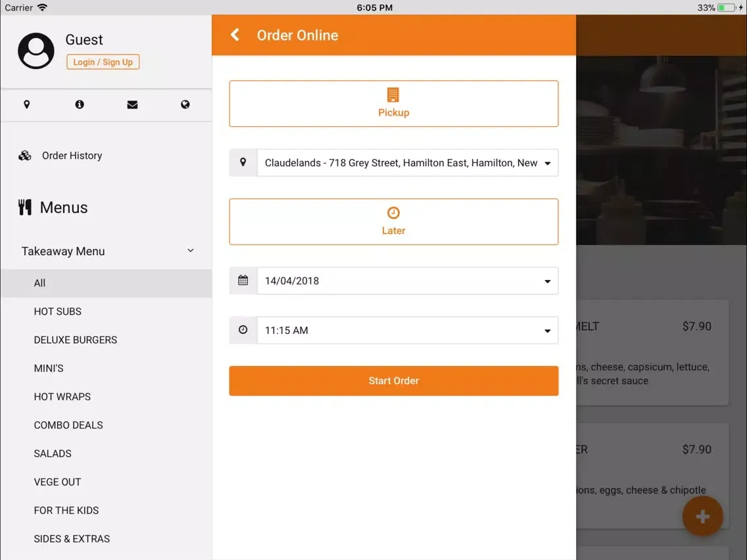Open website via the globe icon
The height and width of the screenshot is (560, 747).
pos(185,105)
